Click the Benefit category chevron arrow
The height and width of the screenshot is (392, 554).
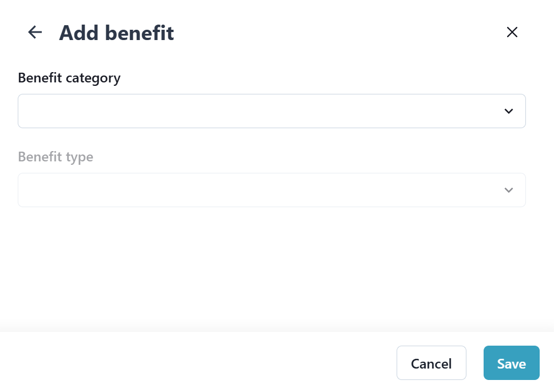[508, 111]
